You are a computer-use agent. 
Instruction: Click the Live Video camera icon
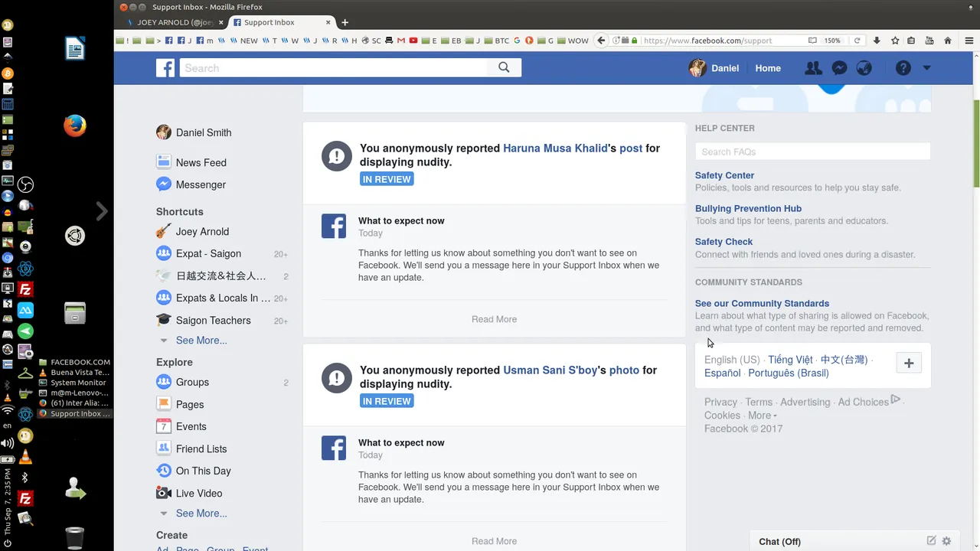point(164,493)
